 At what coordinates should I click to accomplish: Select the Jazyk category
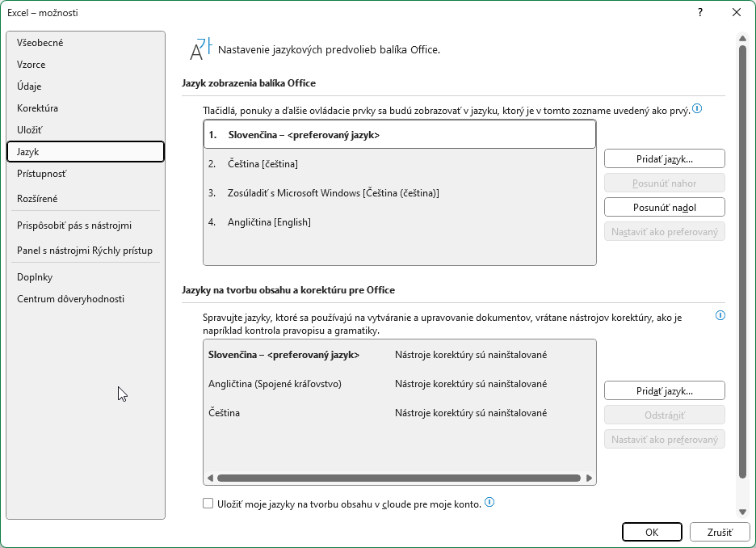click(86, 151)
